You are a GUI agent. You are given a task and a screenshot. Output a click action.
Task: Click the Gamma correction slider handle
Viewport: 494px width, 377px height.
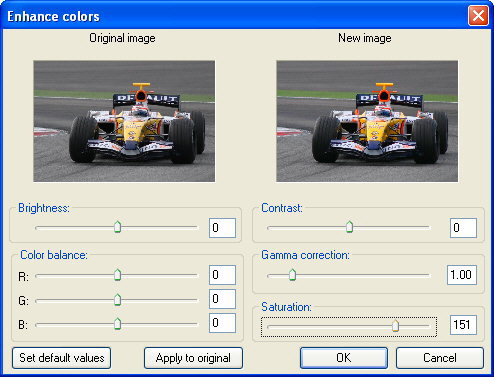(292, 275)
